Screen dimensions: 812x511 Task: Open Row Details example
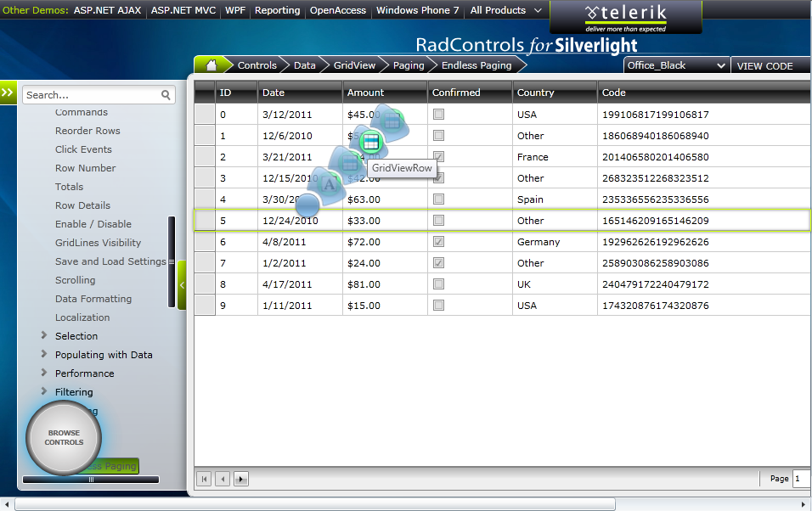pos(83,205)
